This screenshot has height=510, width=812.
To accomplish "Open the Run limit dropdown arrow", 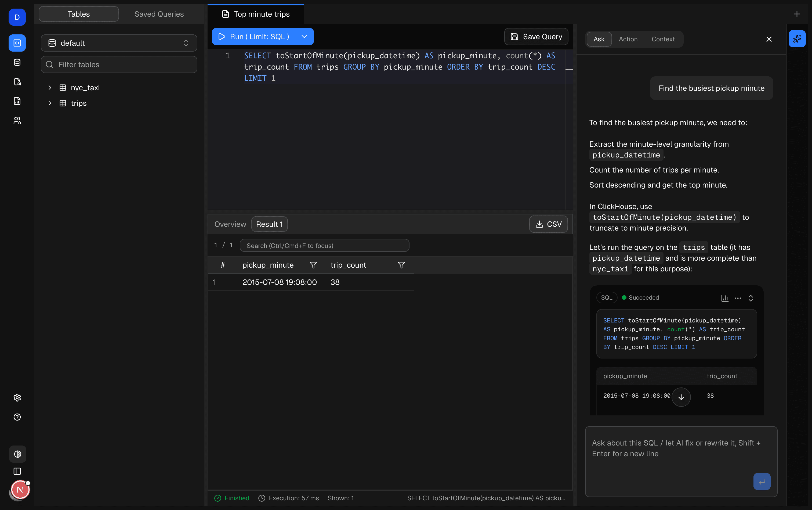I will tap(304, 37).
